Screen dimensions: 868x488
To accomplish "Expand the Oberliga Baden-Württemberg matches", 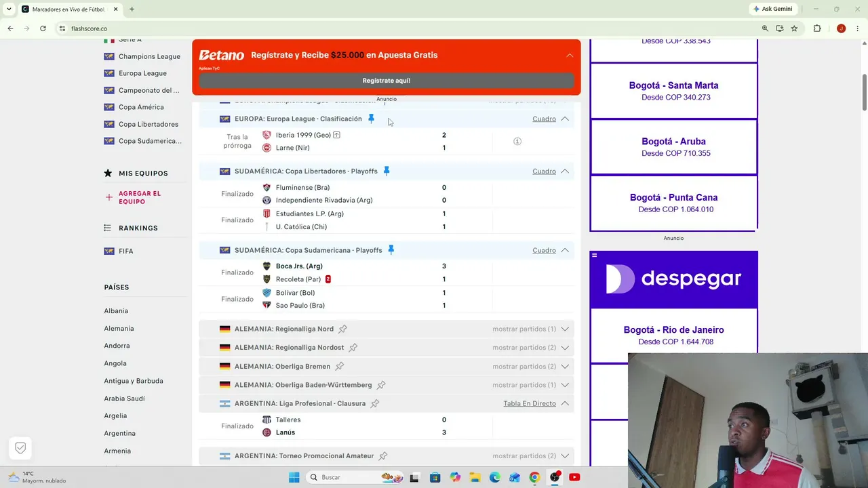I will pyautogui.click(x=565, y=385).
